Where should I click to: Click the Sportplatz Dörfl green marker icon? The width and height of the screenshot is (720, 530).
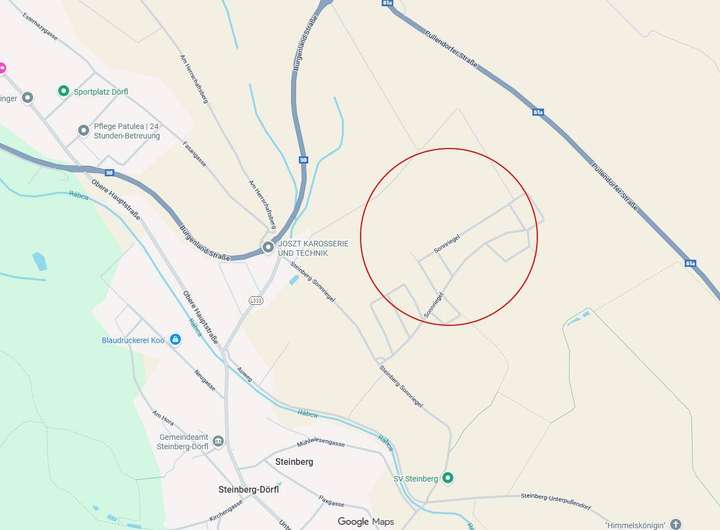[63, 91]
